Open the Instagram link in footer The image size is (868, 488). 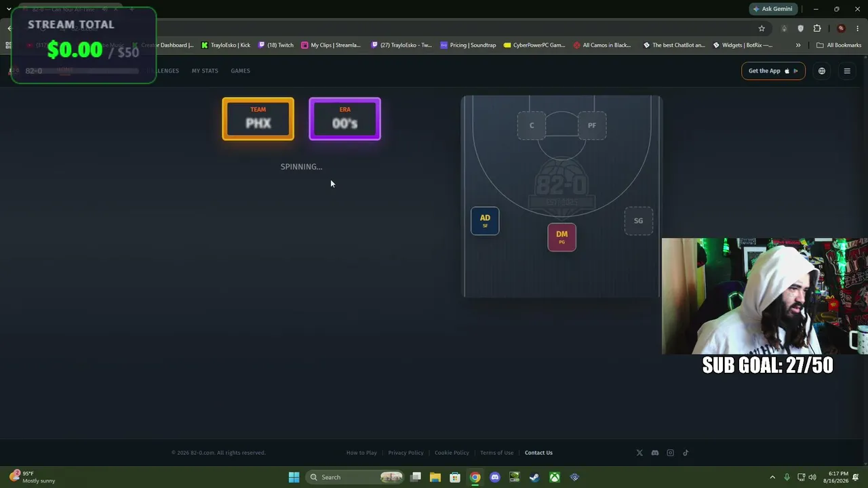(x=671, y=453)
